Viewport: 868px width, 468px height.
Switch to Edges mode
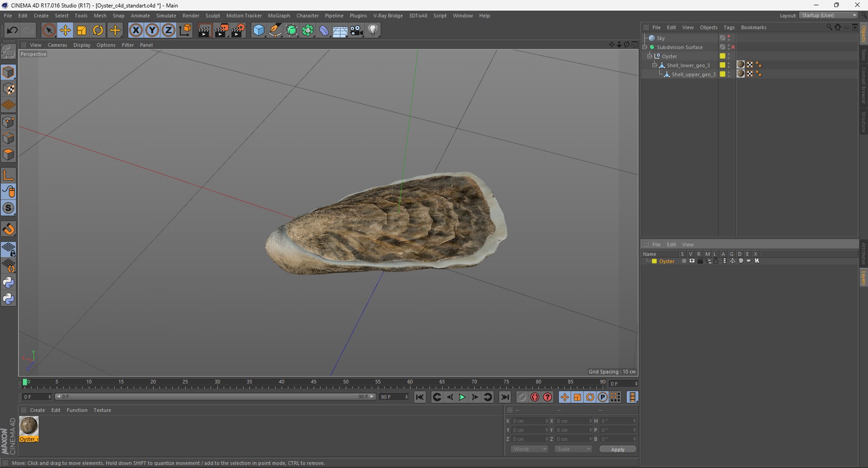tap(8, 138)
